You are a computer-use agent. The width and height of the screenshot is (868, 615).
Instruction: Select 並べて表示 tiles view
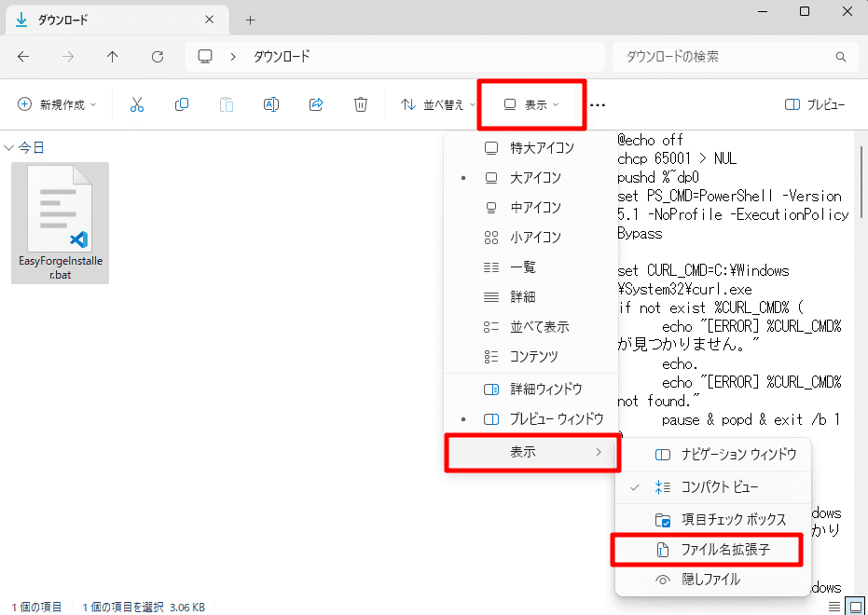coord(530,327)
